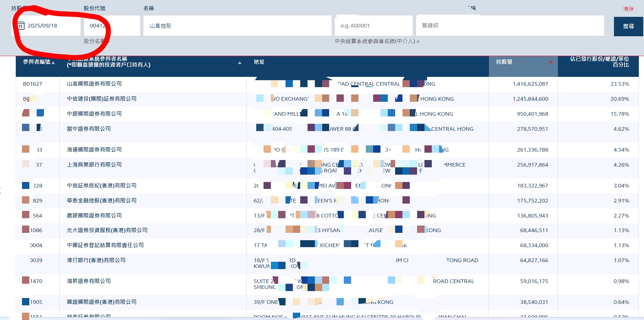Click holding value 1,416,625,087
This screenshot has height=320, width=644.
click(x=530, y=84)
